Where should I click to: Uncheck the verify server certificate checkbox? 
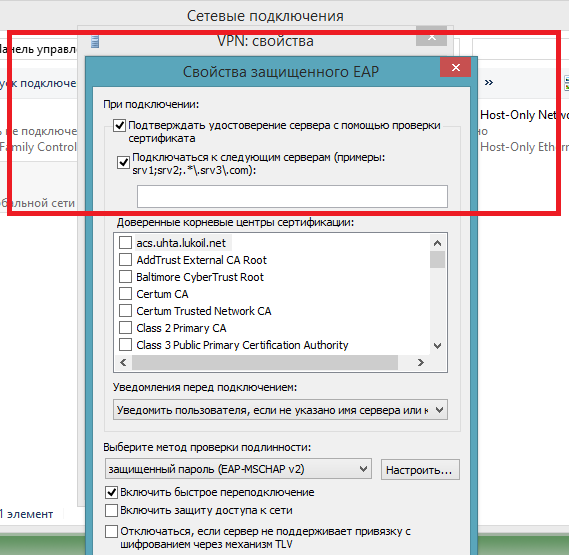pyautogui.click(x=119, y=125)
